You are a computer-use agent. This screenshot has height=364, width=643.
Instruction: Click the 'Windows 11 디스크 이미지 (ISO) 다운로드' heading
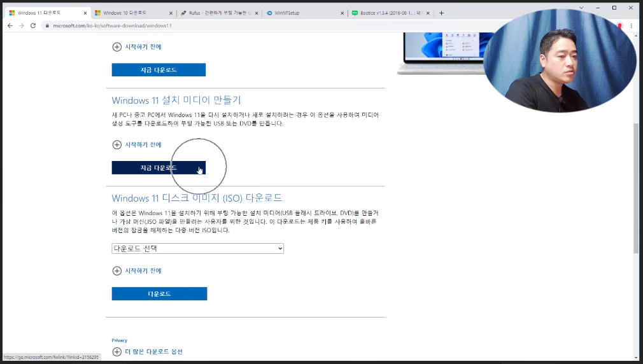click(197, 198)
